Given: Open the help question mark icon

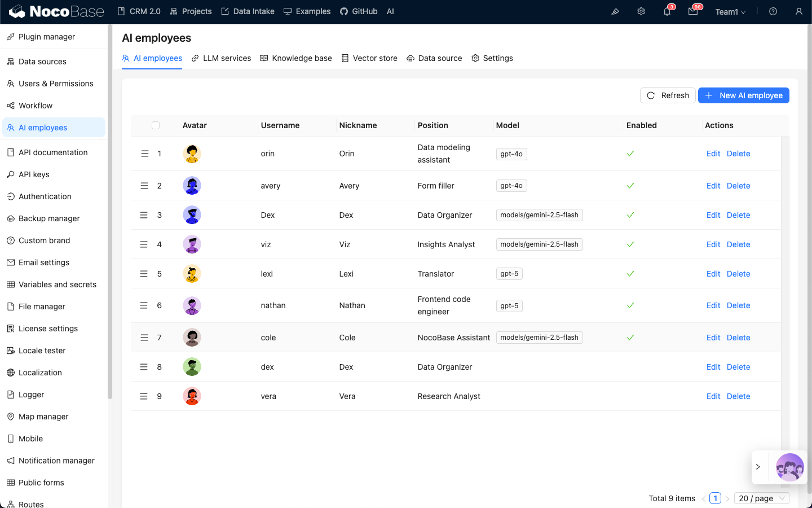Looking at the screenshot, I should [773, 12].
